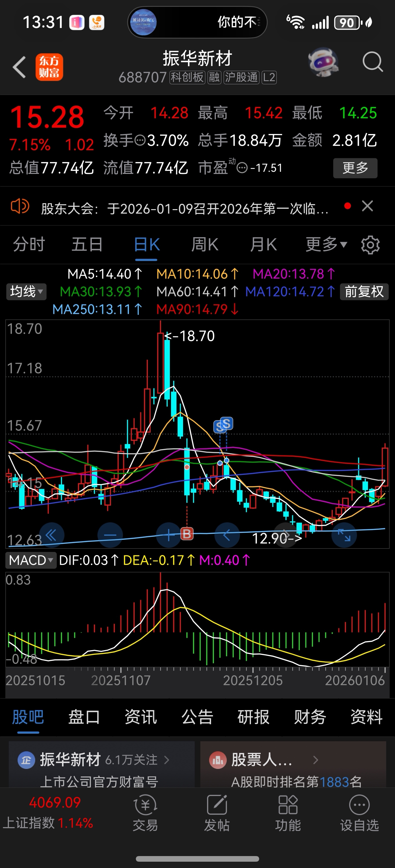Tap the search magnifier icon

[372, 62]
